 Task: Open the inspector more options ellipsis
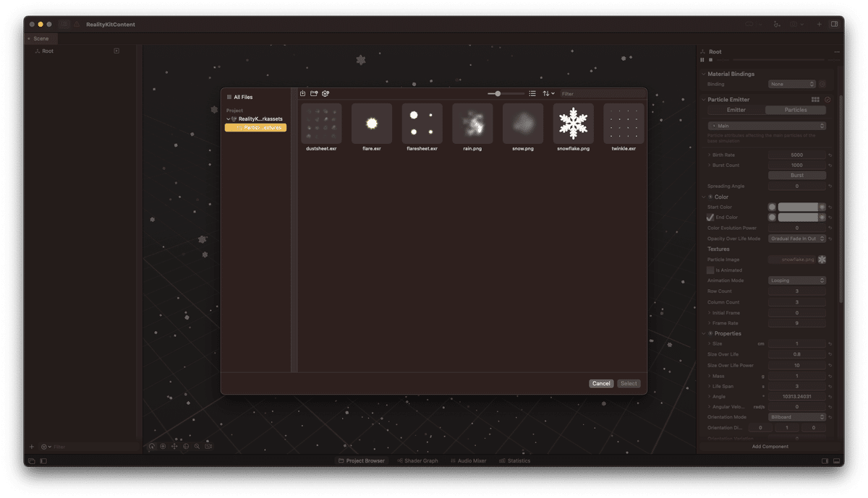[837, 52]
